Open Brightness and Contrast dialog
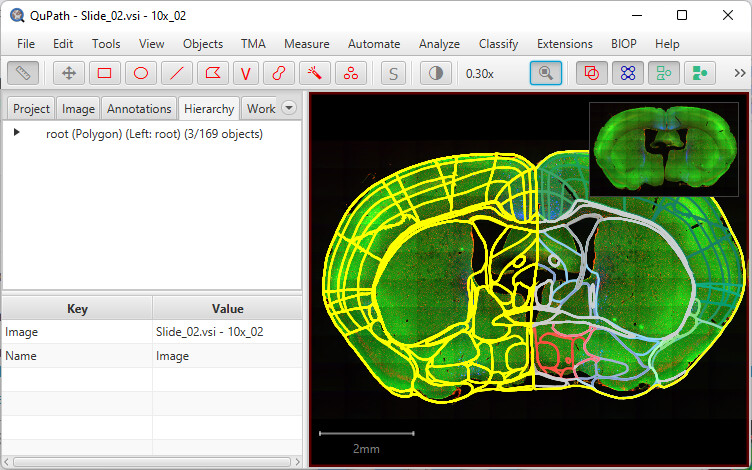This screenshot has width=752, height=470. pos(435,73)
